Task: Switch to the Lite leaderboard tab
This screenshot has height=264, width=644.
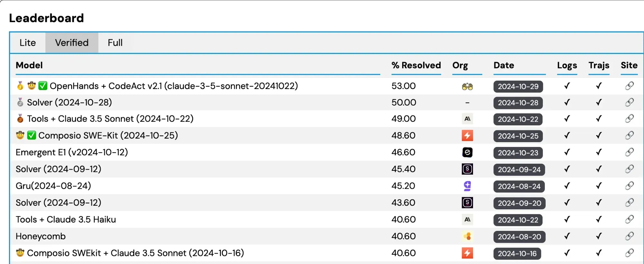Action: pos(28,43)
